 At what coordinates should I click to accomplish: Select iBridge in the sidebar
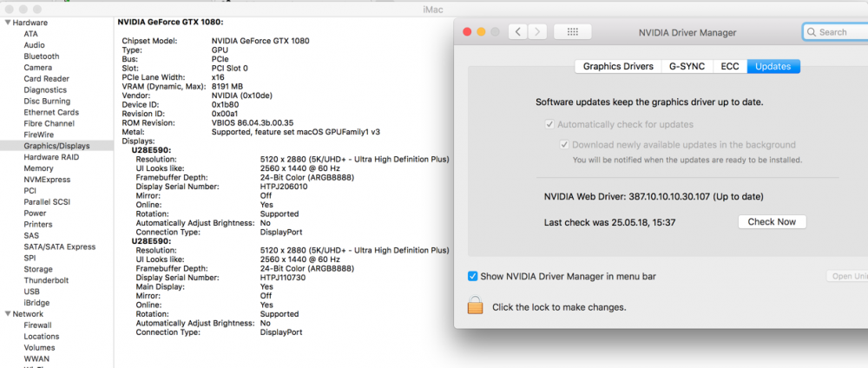click(x=36, y=303)
